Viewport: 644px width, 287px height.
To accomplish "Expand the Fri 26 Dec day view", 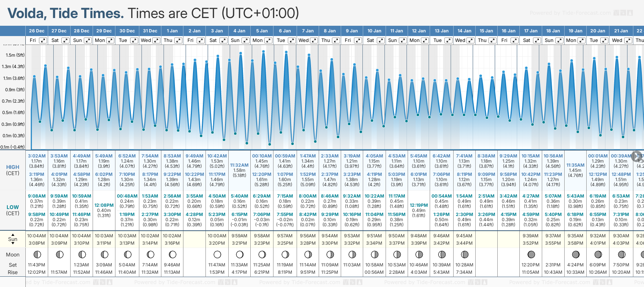I will coord(43,40).
